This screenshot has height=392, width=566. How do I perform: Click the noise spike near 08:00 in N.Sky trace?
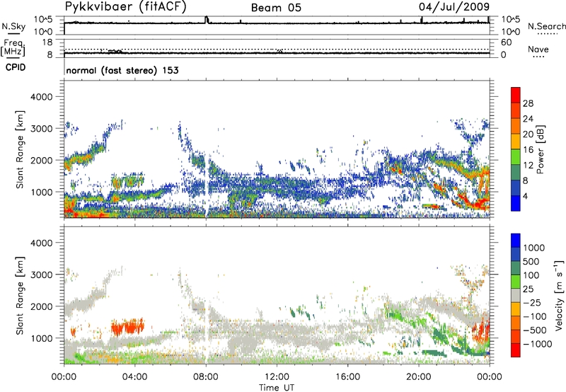click(207, 20)
